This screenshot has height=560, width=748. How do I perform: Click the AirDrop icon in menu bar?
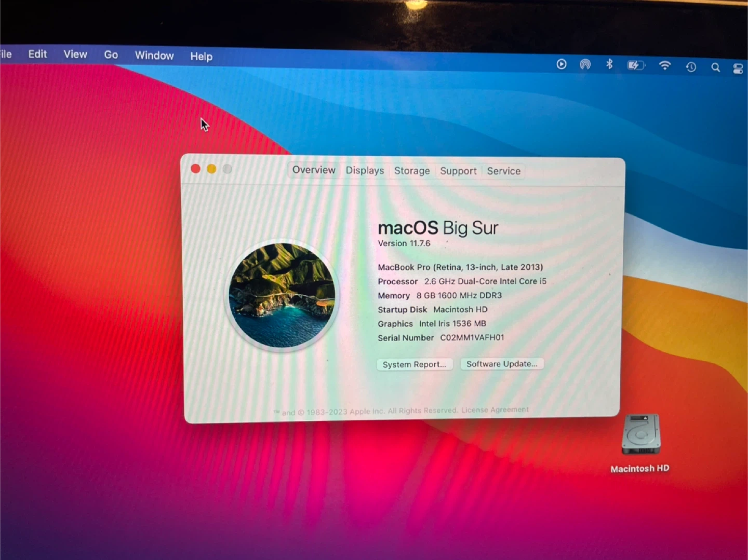click(585, 64)
